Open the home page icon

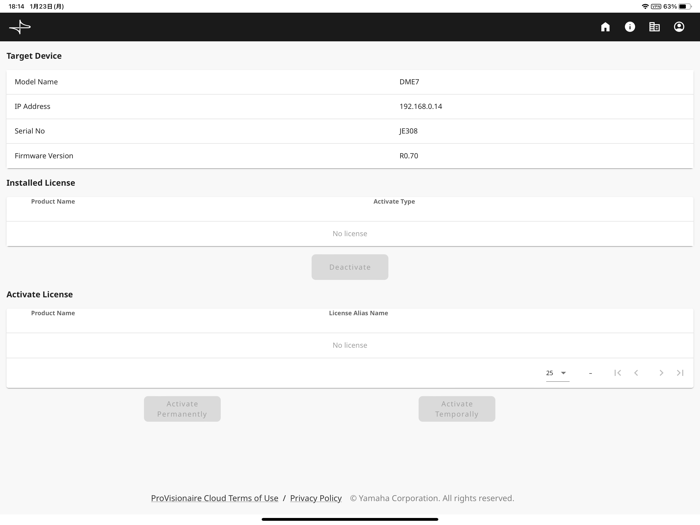click(605, 27)
